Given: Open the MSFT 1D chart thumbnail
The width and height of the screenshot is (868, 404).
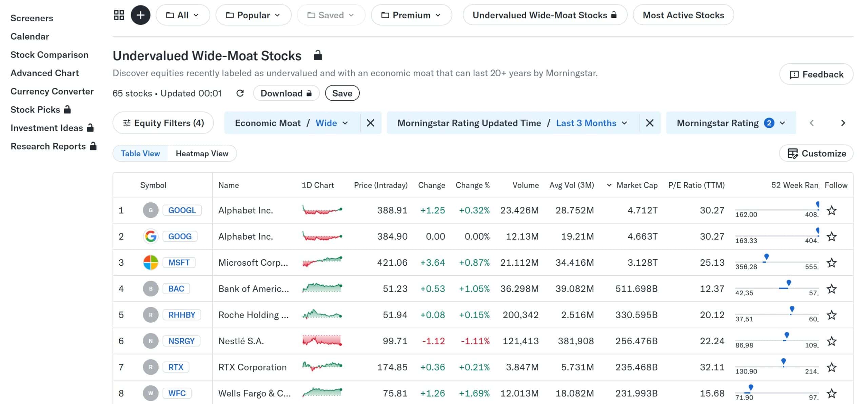Looking at the screenshot, I should pyautogui.click(x=322, y=262).
